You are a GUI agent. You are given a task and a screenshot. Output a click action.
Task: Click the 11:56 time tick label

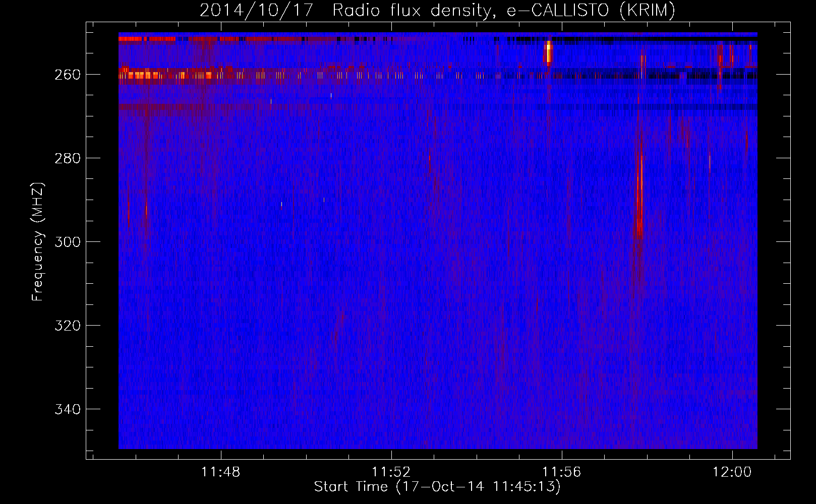click(x=562, y=472)
